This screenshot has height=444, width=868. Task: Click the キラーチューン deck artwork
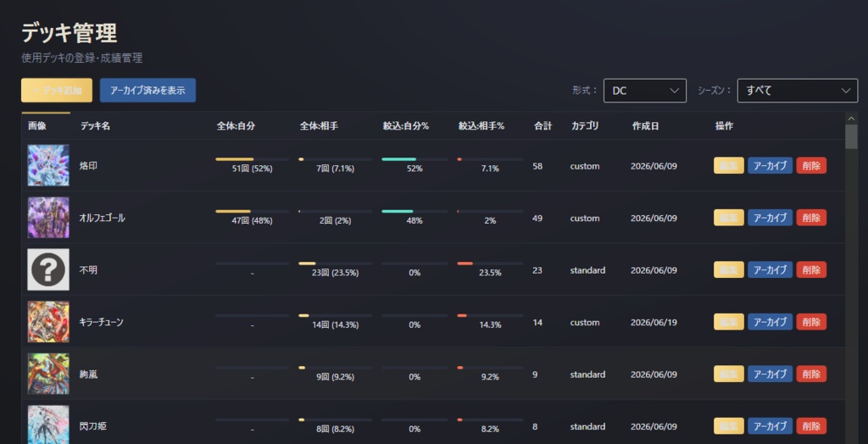pyautogui.click(x=48, y=322)
